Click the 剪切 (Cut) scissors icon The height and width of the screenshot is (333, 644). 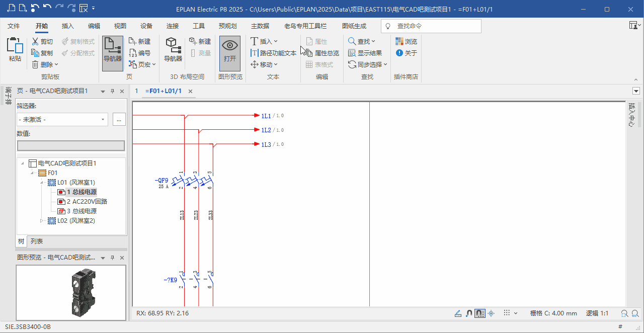(35, 42)
